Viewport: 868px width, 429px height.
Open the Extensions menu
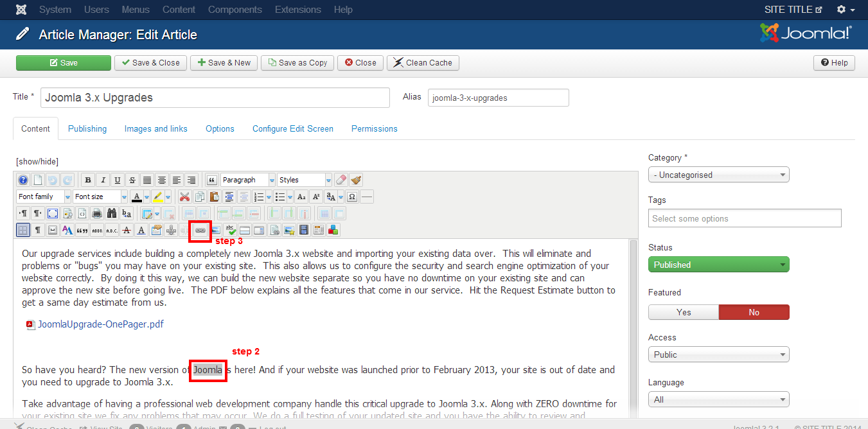click(298, 10)
